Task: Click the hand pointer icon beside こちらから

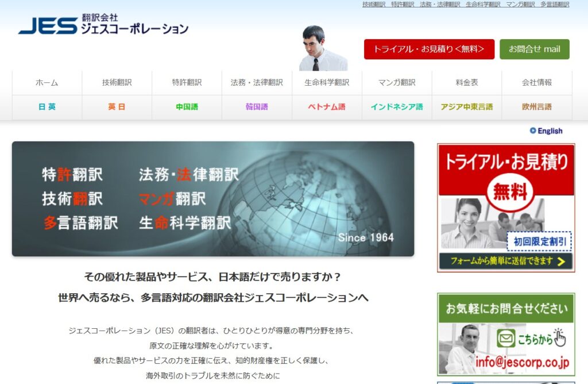Action: [560, 337]
